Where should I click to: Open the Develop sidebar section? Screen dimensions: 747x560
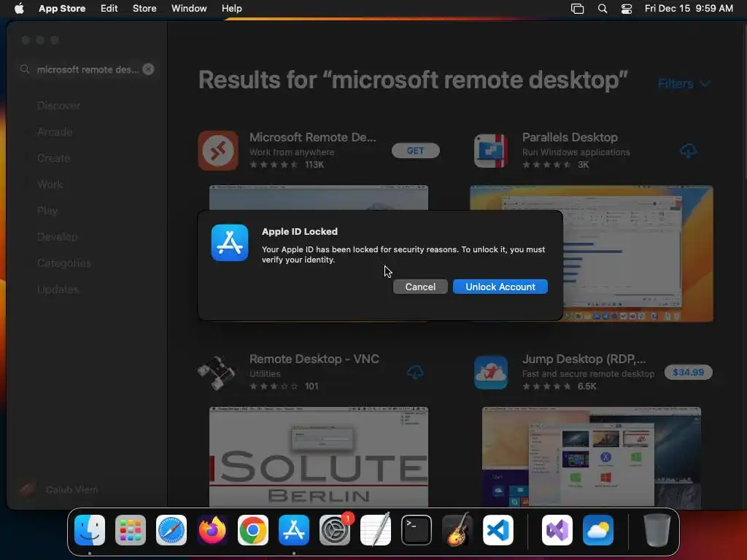coord(57,237)
